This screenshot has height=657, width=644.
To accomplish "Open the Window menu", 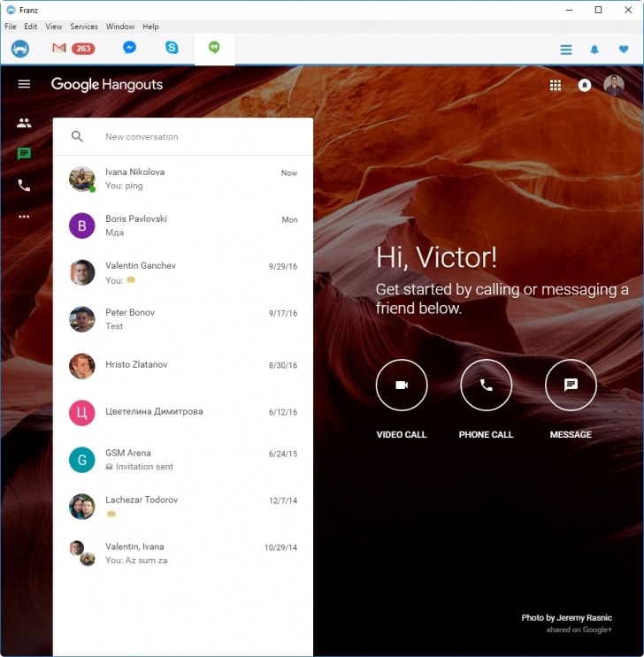I will coord(120,27).
